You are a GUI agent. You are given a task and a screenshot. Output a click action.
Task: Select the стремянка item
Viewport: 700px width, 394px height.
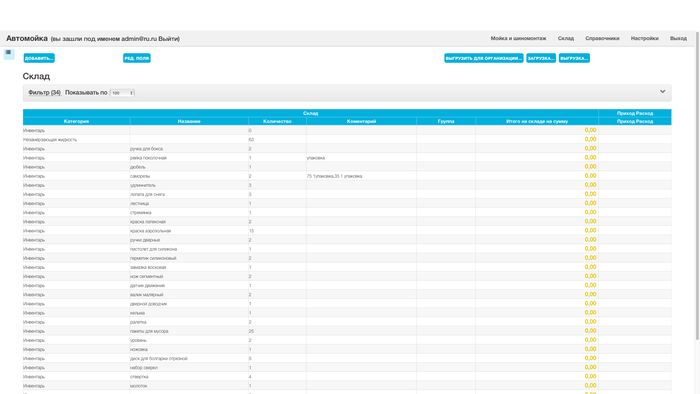point(141,213)
